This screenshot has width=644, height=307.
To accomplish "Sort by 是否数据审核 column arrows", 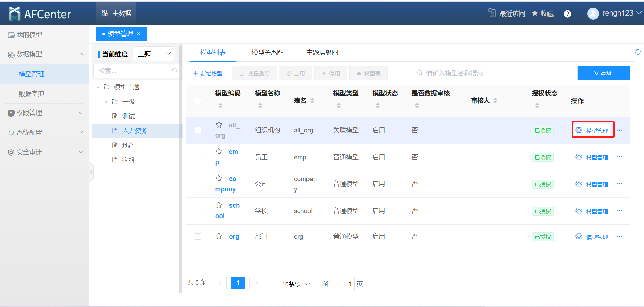I will pyautogui.click(x=417, y=105).
